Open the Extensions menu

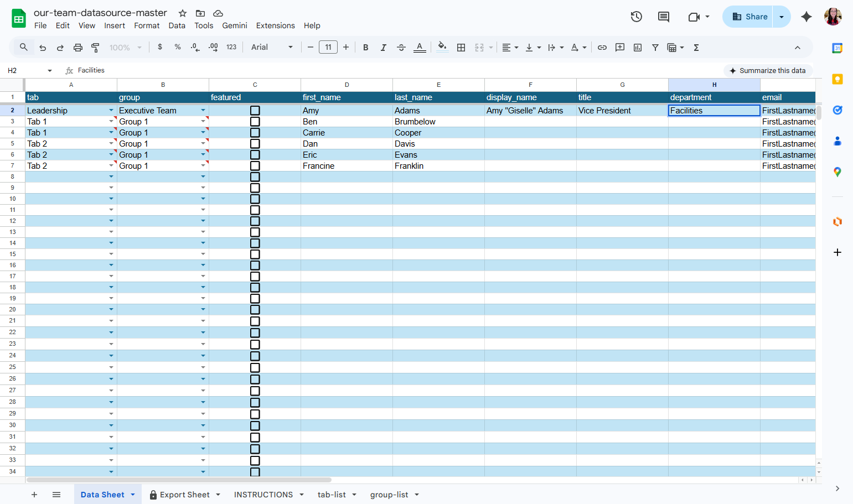tap(275, 25)
